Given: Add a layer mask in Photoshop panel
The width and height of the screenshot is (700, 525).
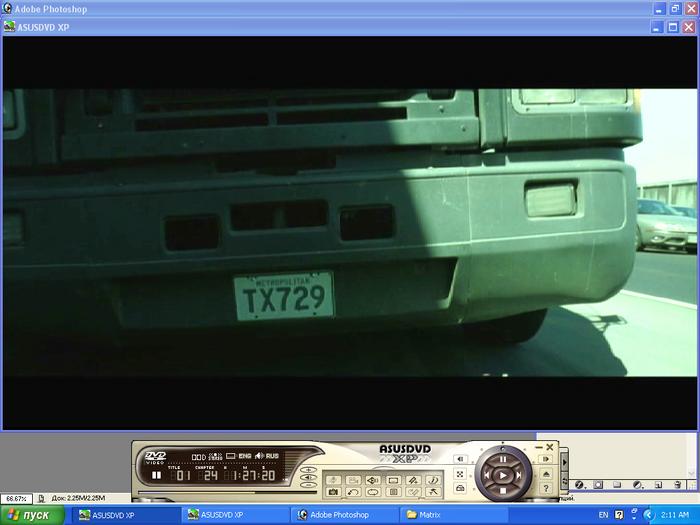Looking at the screenshot, I should (x=598, y=484).
